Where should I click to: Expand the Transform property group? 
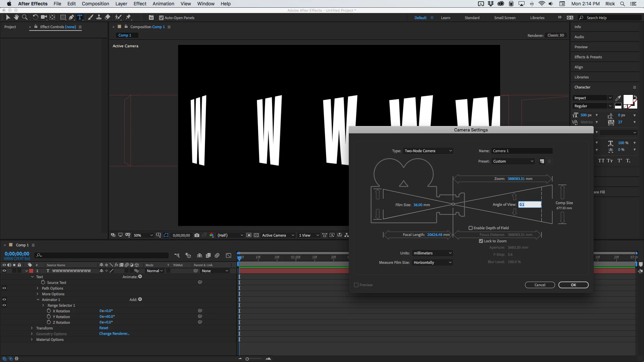32,328
